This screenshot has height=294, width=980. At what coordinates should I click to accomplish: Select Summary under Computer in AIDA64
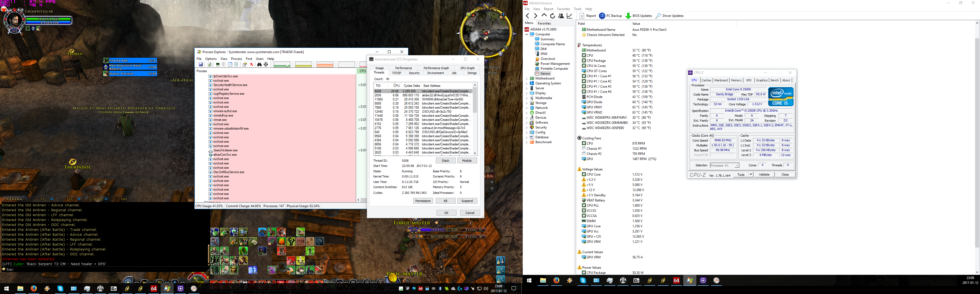pos(547,39)
